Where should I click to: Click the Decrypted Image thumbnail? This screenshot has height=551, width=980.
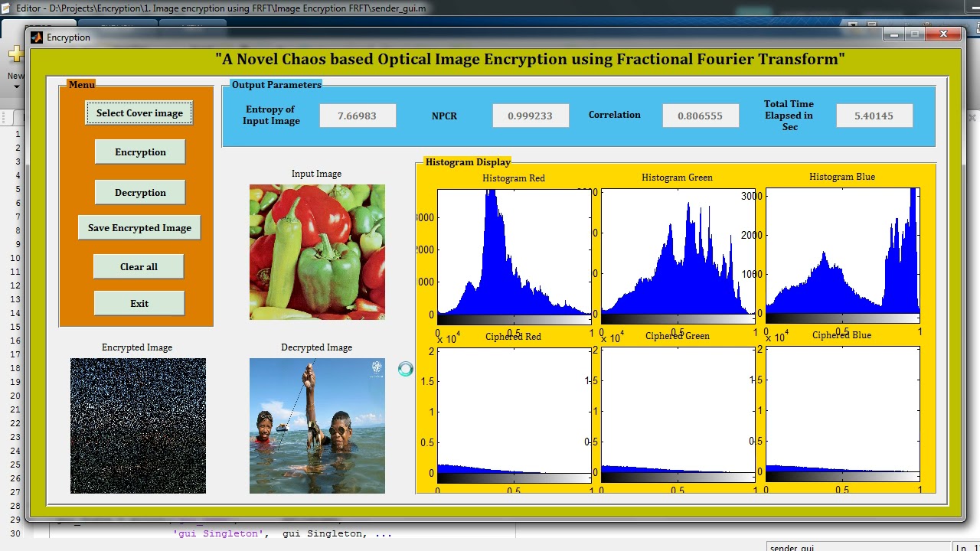317,425
